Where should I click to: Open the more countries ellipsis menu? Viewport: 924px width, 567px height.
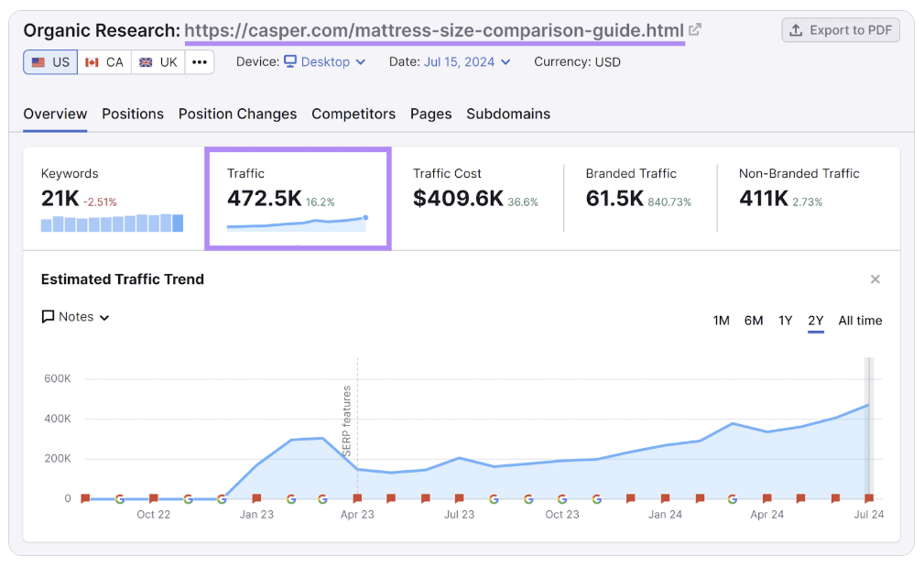(200, 62)
